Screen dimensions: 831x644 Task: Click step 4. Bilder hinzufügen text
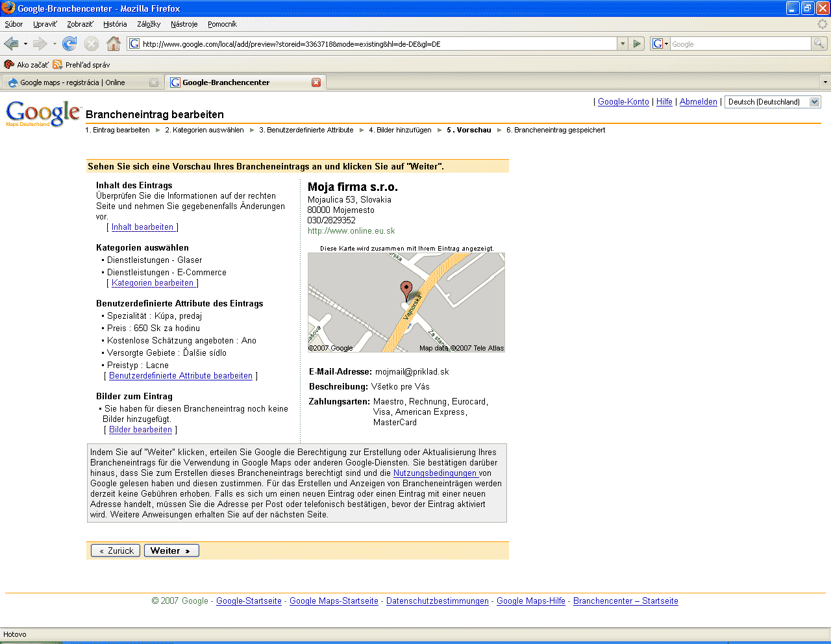click(400, 130)
